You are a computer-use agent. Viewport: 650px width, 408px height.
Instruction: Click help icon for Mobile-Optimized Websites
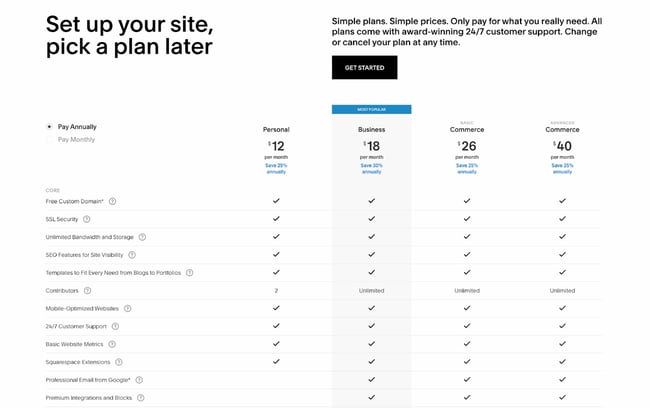coord(129,308)
